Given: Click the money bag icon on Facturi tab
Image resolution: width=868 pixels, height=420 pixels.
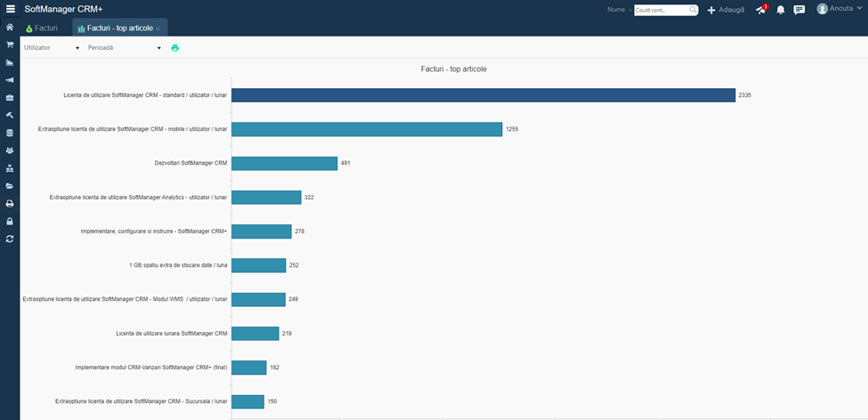Looking at the screenshot, I should coord(28,28).
